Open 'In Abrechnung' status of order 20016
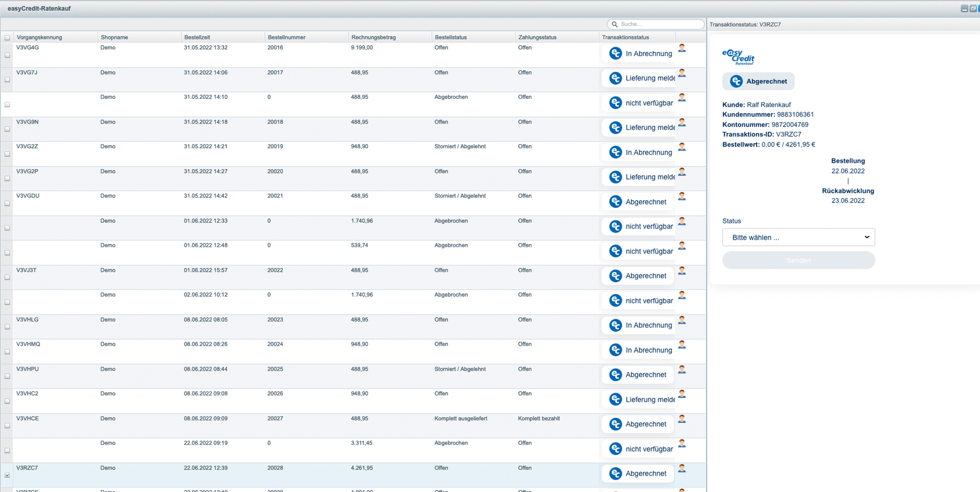Image resolution: width=980 pixels, height=492 pixels. (638, 53)
